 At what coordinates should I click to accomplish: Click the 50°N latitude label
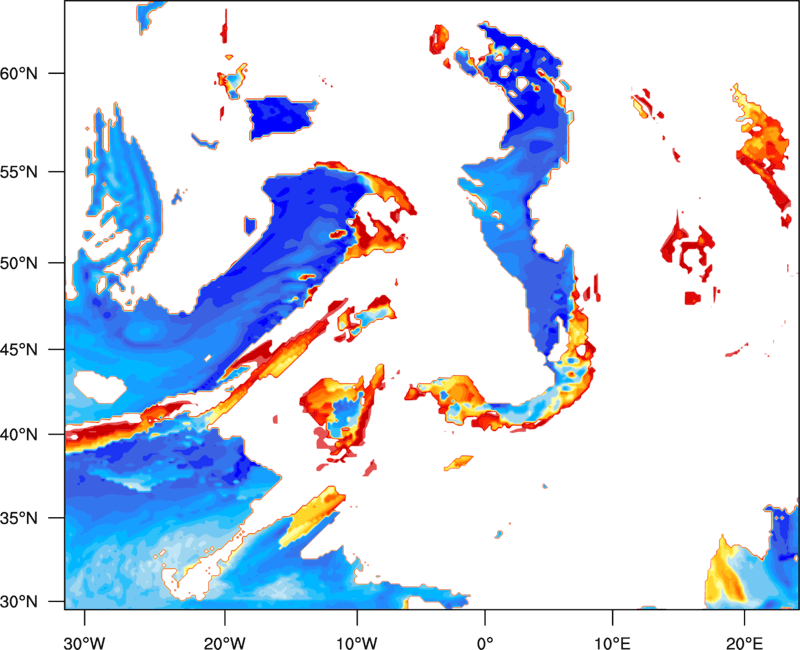point(19,263)
